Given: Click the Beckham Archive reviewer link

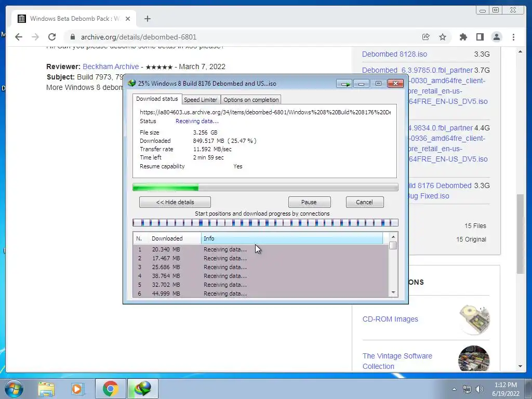Looking at the screenshot, I should tap(111, 66).
